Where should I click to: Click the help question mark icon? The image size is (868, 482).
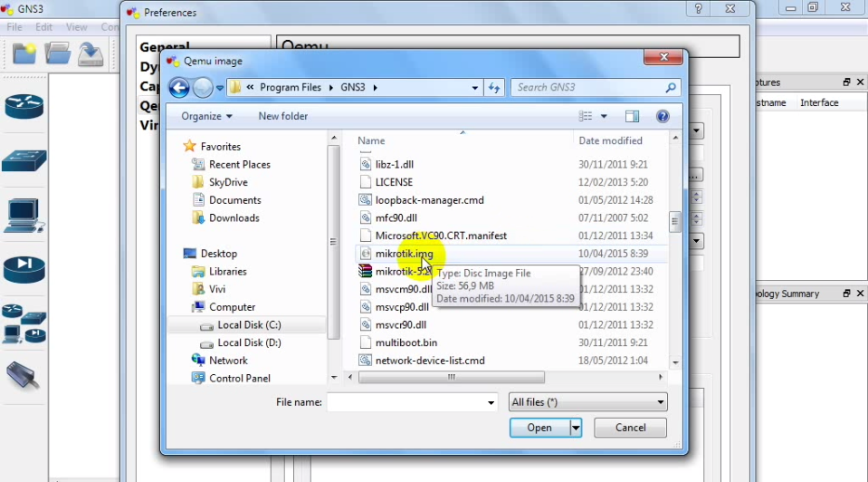[x=662, y=116]
